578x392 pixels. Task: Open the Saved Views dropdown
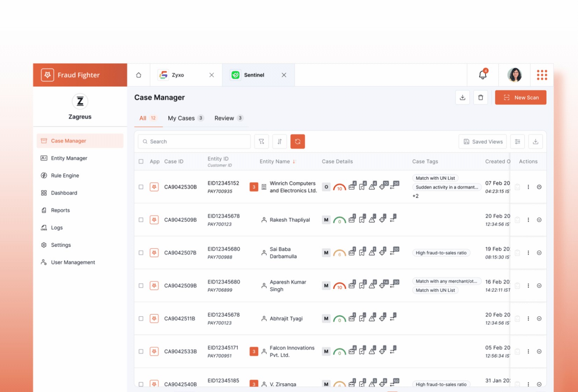tap(483, 141)
